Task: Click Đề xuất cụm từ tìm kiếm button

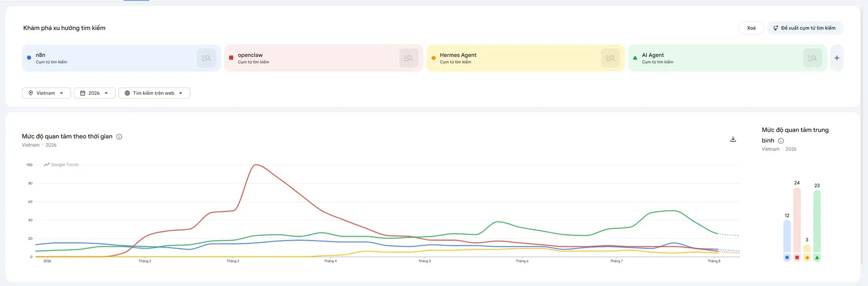Action: pos(805,28)
